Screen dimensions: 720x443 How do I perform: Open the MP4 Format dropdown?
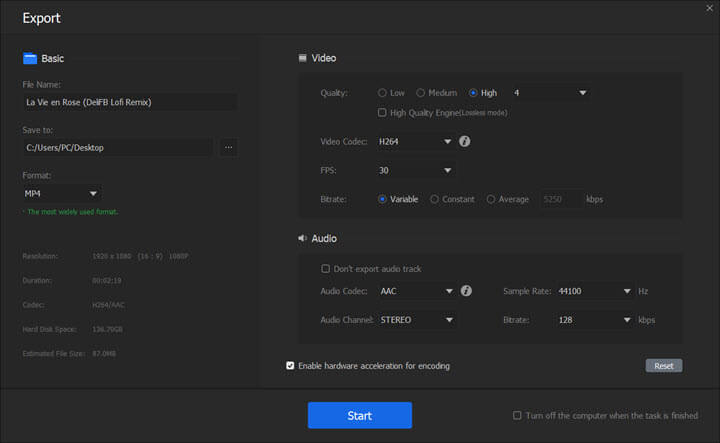[62, 193]
